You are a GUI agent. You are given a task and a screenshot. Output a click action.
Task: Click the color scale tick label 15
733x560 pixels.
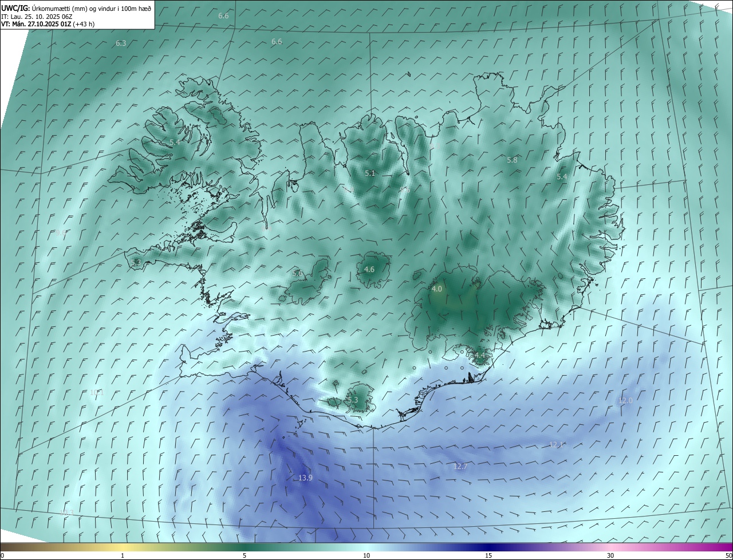click(x=488, y=556)
